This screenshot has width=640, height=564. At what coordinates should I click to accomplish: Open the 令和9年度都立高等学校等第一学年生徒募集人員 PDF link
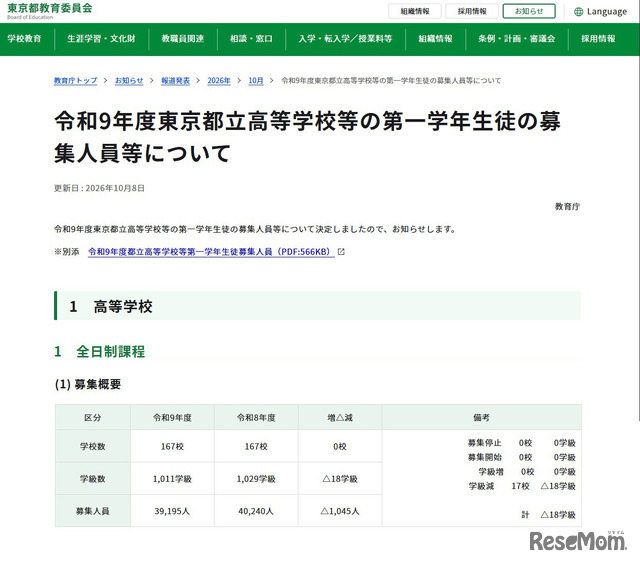211,252
